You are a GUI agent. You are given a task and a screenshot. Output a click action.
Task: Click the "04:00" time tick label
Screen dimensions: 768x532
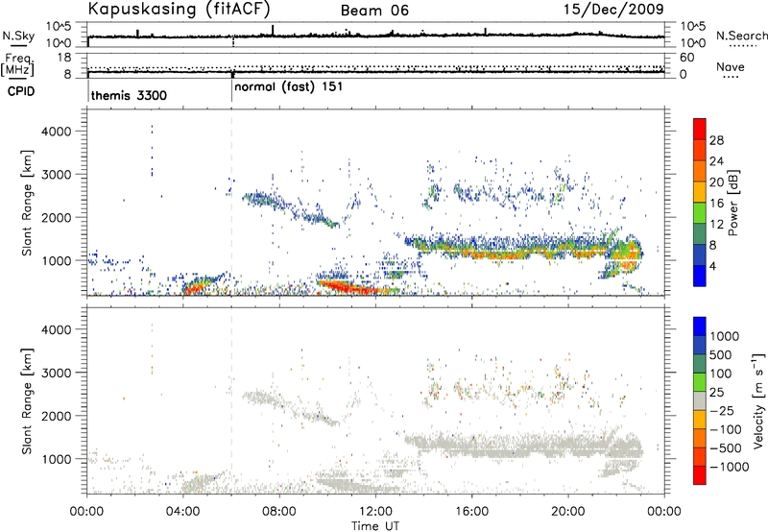(x=183, y=512)
